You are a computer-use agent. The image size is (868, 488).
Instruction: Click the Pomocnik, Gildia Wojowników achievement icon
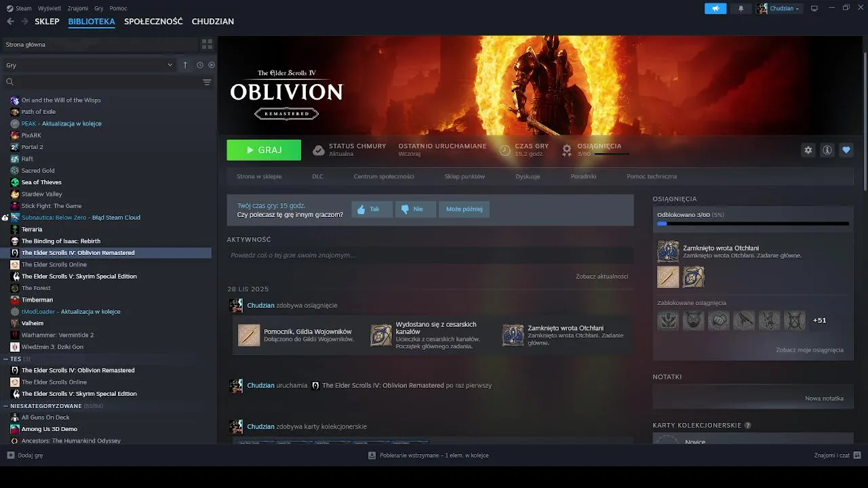(249, 335)
